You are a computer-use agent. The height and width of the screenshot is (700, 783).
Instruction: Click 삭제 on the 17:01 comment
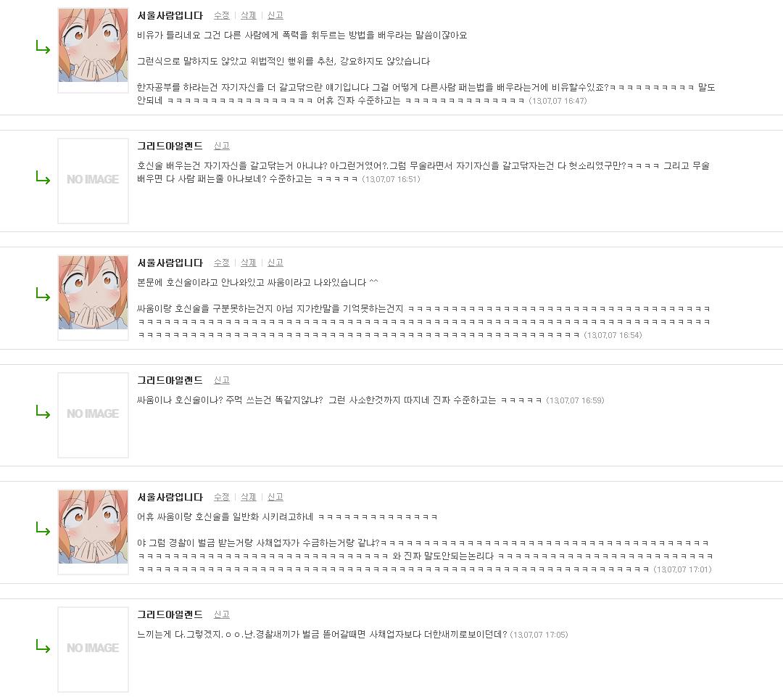point(248,497)
